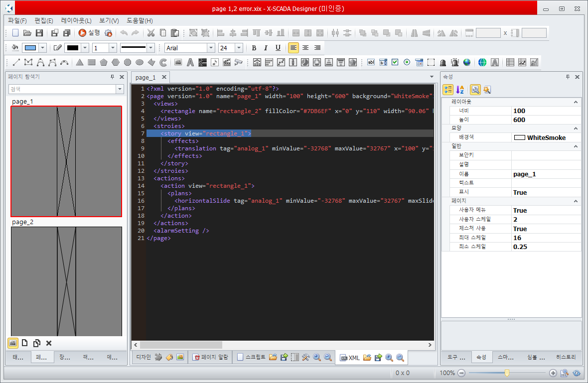This screenshot has width=588, height=383.
Task: Insert the video clapperboard element
Action: (x=227, y=63)
